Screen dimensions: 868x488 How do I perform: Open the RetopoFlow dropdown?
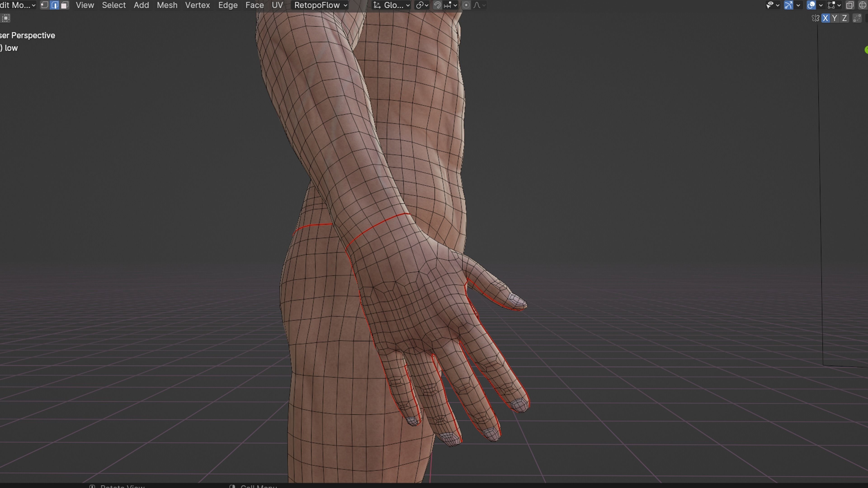pos(321,5)
